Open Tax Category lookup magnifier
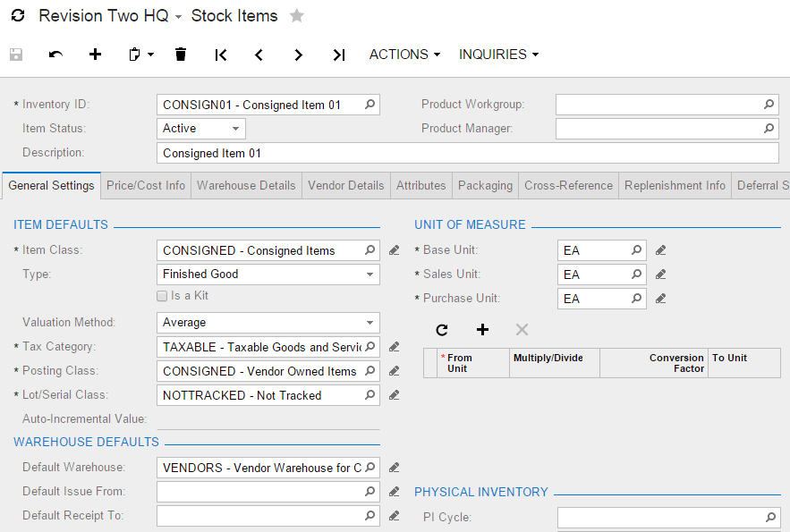Image resolution: width=790 pixels, height=532 pixels. (x=370, y=347)
